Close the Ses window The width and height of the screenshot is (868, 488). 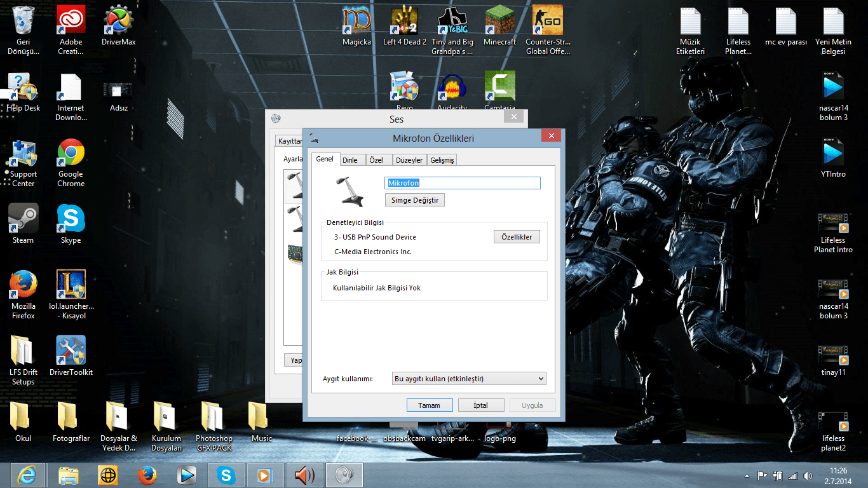(x=513, y=117)
